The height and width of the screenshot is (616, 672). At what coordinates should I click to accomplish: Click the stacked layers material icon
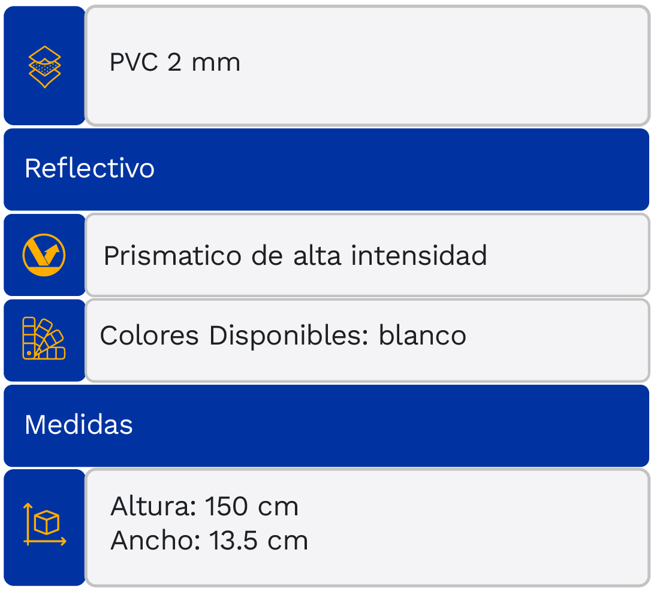(45, 67)
